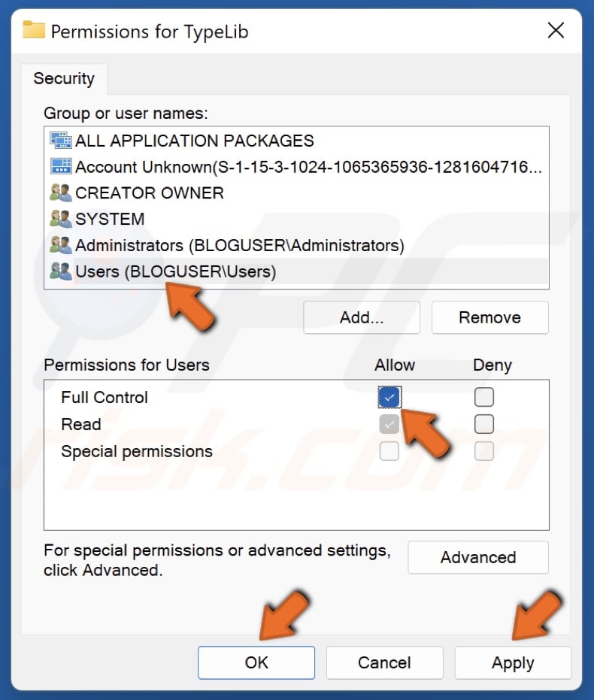Apply the permission changes
This screenshot has width=594, height=700.
click(x=513, y=663)
